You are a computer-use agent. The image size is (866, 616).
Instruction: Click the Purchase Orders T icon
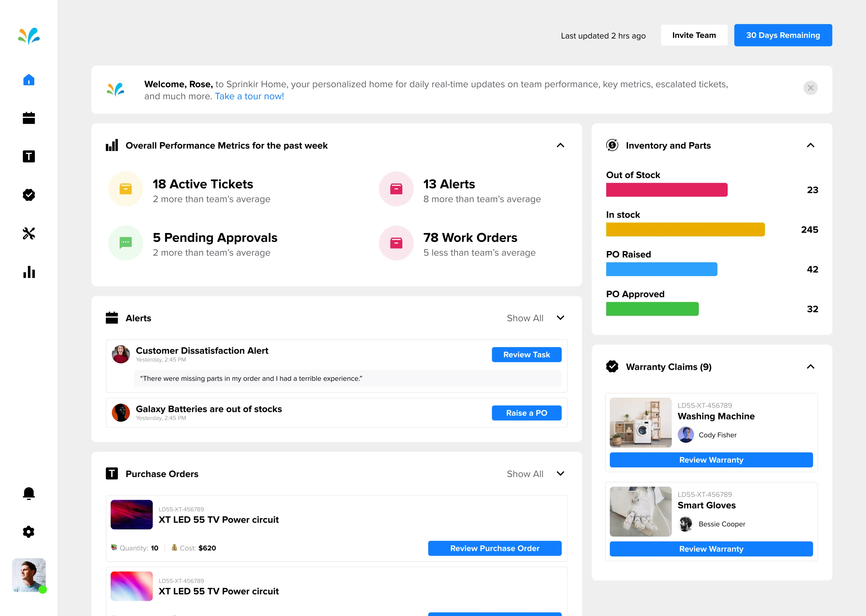[112, 474]
